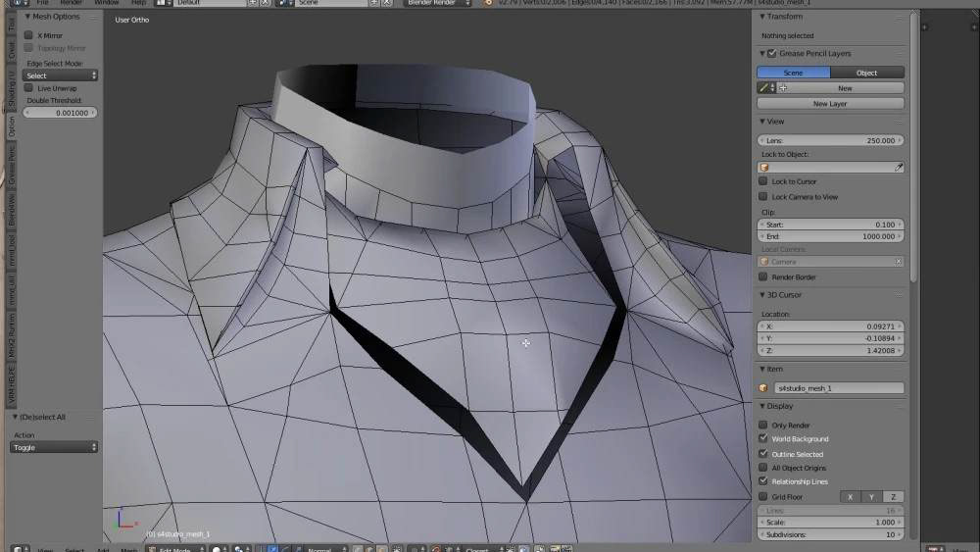Click the grease pencil brush icon
The width and height of the screenshot is (980, 552).
(763, 88)
